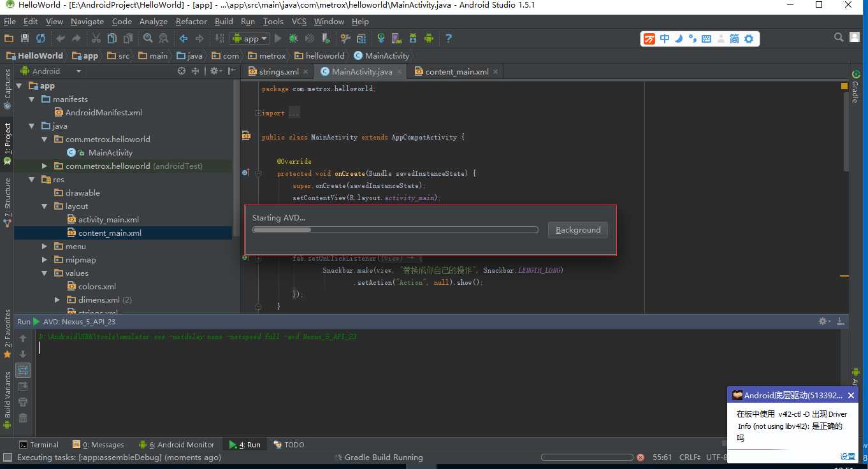The image size is (868, 469).
Task: Collapse the layout folder arrow
Action: click(44, 206)
